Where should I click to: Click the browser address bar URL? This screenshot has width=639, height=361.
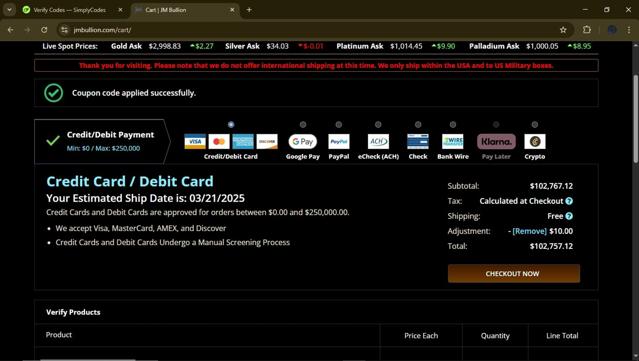pyautogui.click(x=102, y=30)
